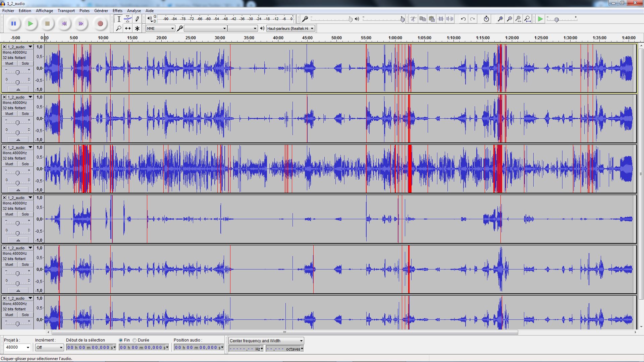Viewport: 644px width, 362px height.
Task: Open the MME audio host dropdown
Action: coord(160,28)
